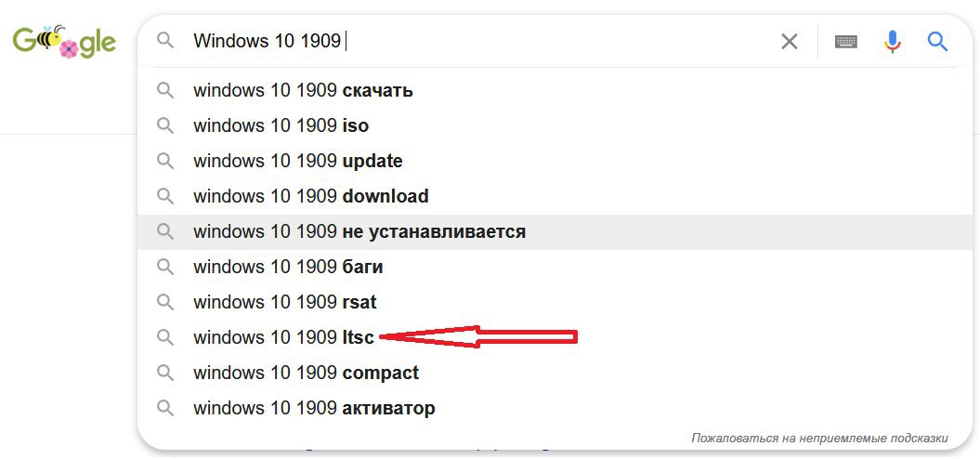980x459 pixels.
Task: Pick suggestion 'windows 10 1909 не устанавливается'
Action: tap(555, 232)
